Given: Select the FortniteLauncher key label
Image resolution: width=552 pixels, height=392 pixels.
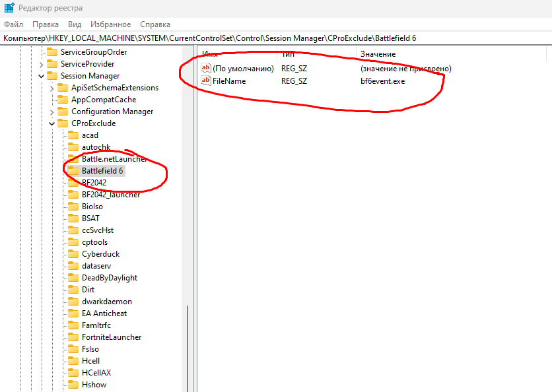Looking at the screenshot, I should [112, 337].
